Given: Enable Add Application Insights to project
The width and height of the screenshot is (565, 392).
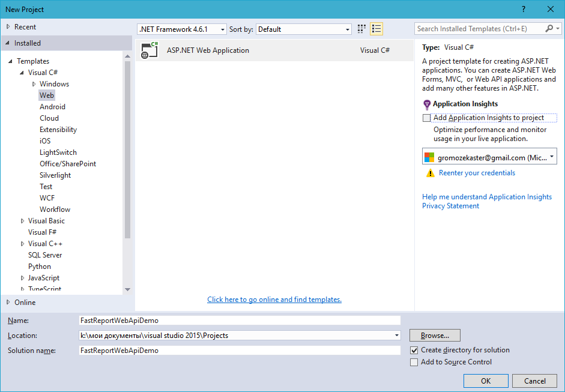Looking at the screenshot, I should tap(427, 118).
